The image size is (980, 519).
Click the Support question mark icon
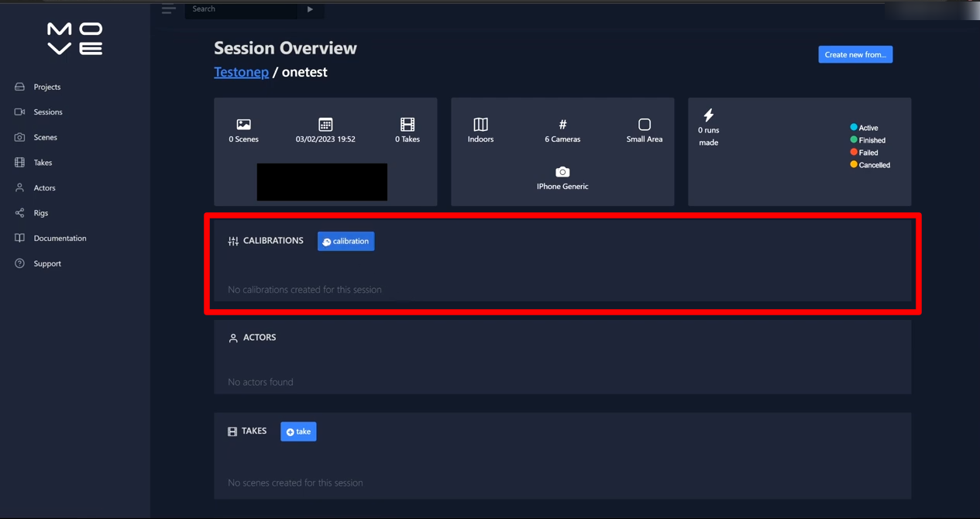point(19,263)
